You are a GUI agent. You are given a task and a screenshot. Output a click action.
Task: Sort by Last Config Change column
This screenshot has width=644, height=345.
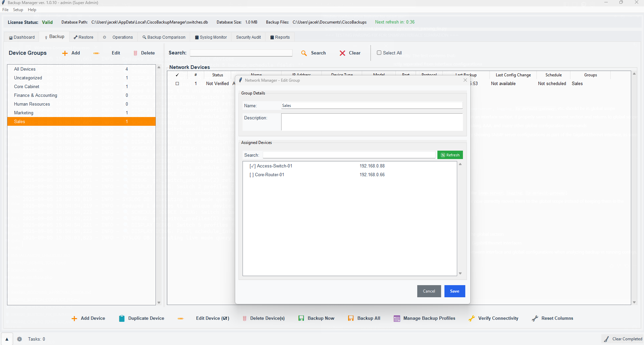click(x=513, y=75)
